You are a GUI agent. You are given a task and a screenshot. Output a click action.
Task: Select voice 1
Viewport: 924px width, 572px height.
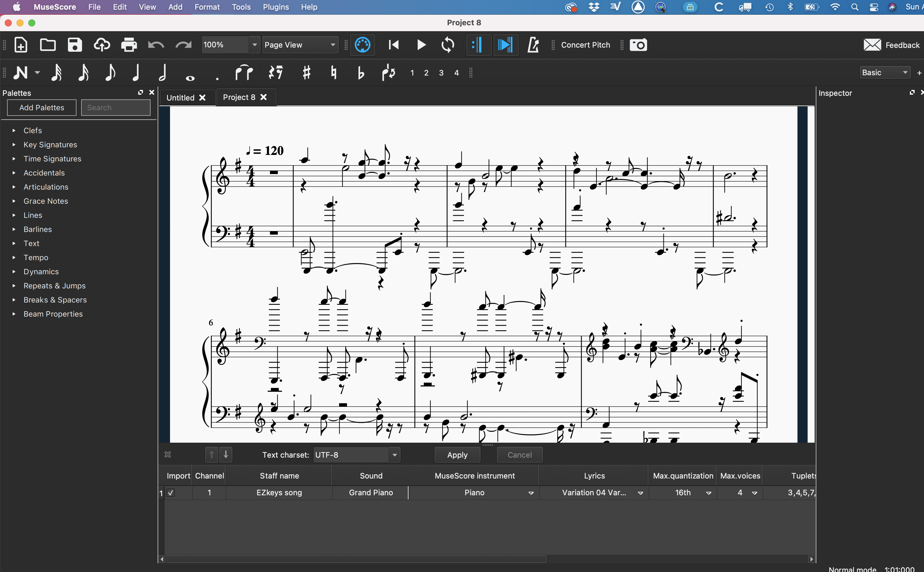(412, 73)
